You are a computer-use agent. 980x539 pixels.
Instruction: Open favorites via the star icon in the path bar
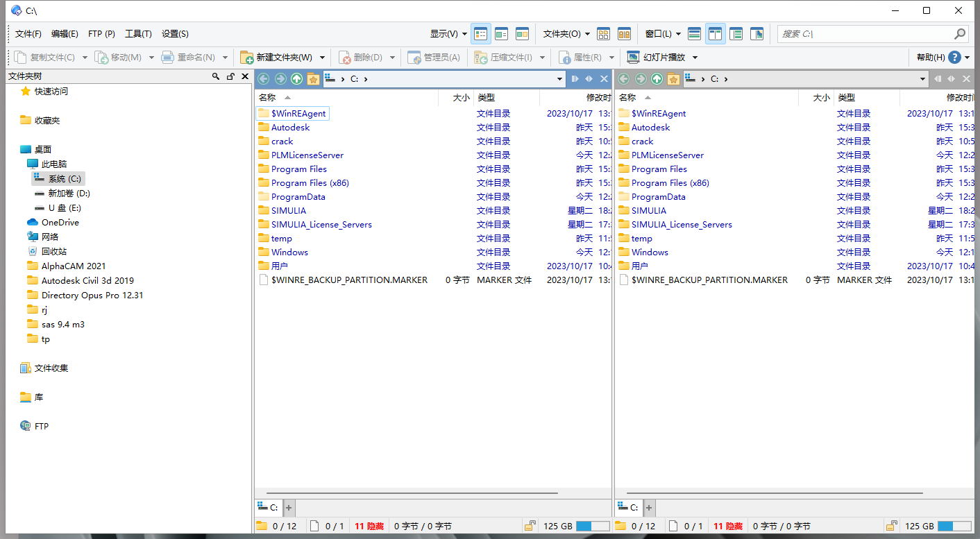pos(313,78)
